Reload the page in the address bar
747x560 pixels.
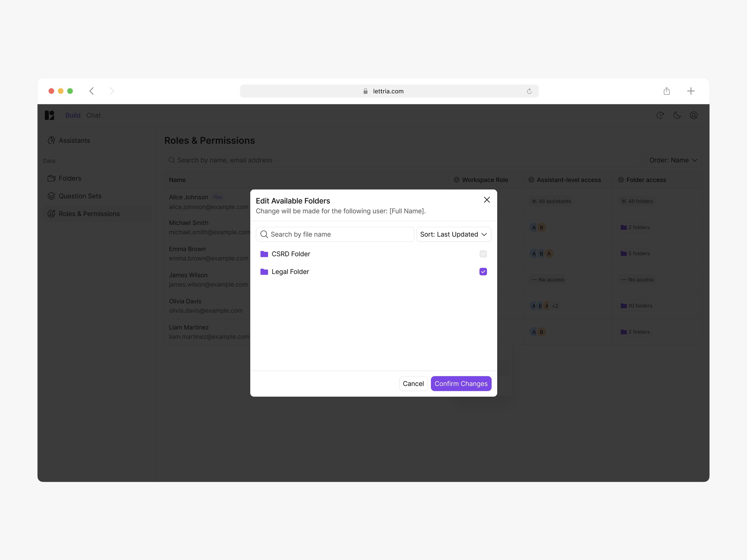pos(529,91)
